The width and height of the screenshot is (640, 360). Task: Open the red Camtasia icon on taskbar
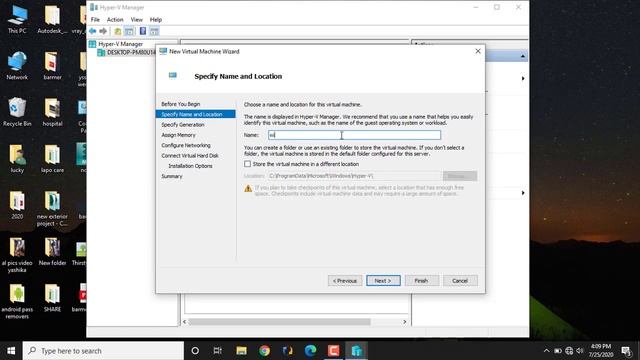(333, 351)
